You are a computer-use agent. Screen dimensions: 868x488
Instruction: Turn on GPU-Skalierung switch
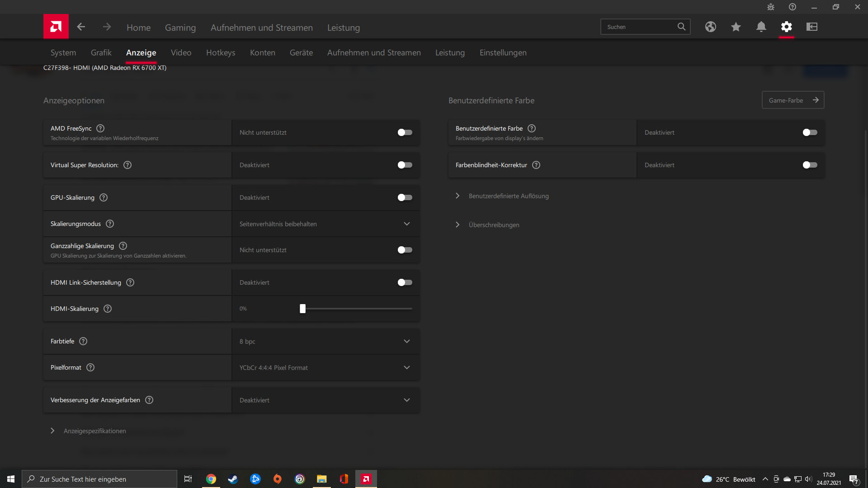[405, 197]
